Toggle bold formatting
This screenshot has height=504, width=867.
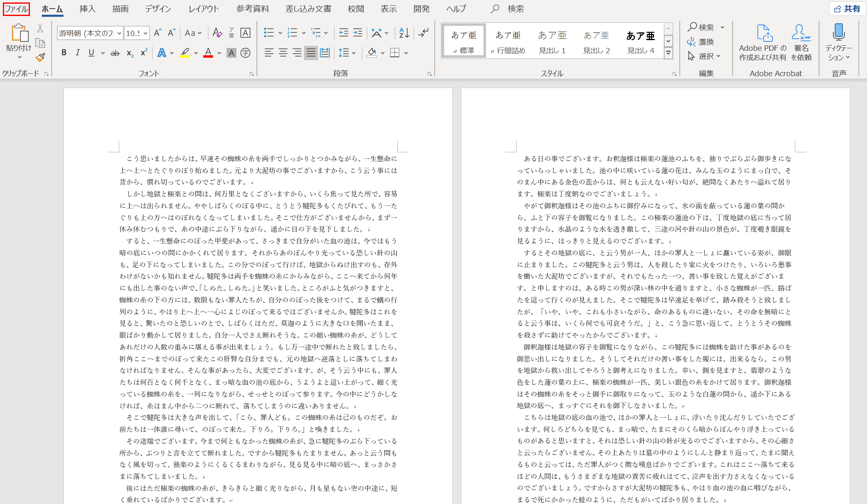pos(64,53)
